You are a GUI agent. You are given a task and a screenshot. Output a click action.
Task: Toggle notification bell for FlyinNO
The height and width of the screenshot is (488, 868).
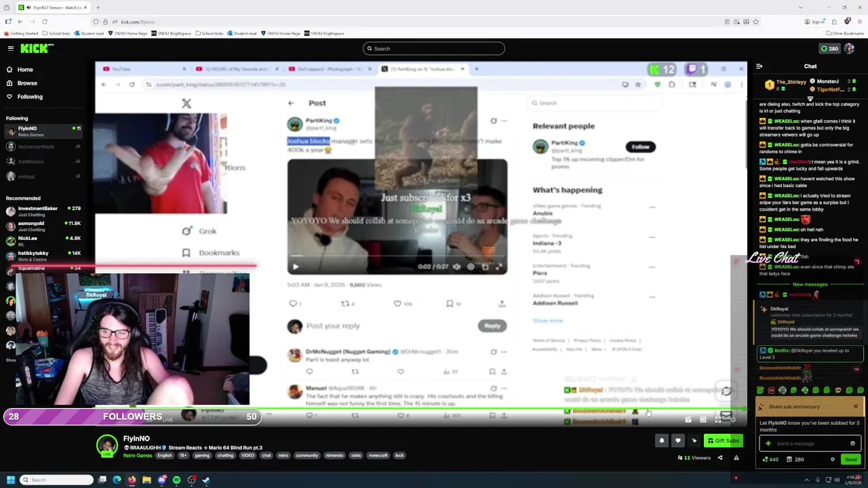tap(662, 441)
